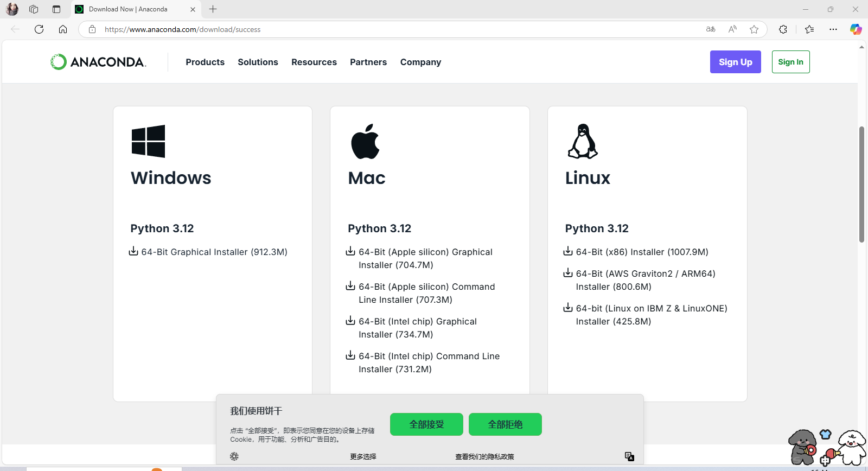Download 64-Bit (x86) Installer (1007.9M) for Linux

click(642, 252)
